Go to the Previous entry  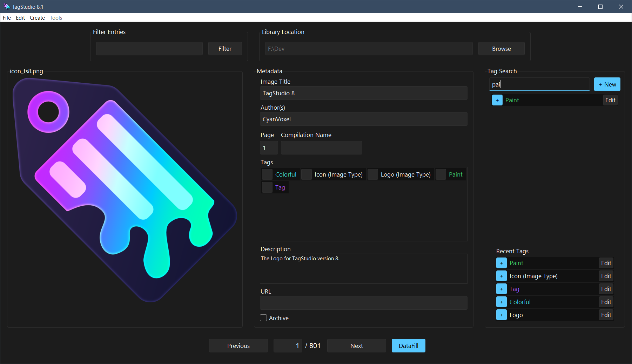pyautogui.click(x=238, y=346)
